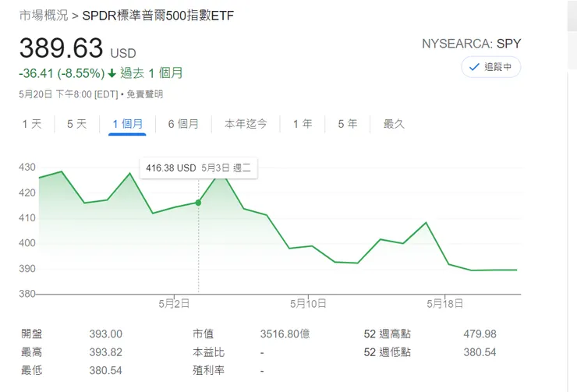Click the 52 週高點 value 479.98
Screen dimensions: 577x392
[x=480, y=334]
